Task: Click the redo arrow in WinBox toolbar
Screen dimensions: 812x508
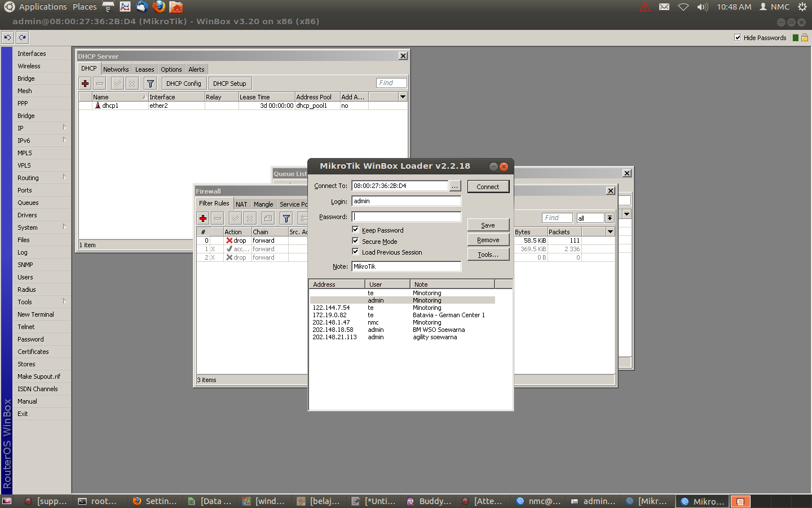Action: (22, 37)
